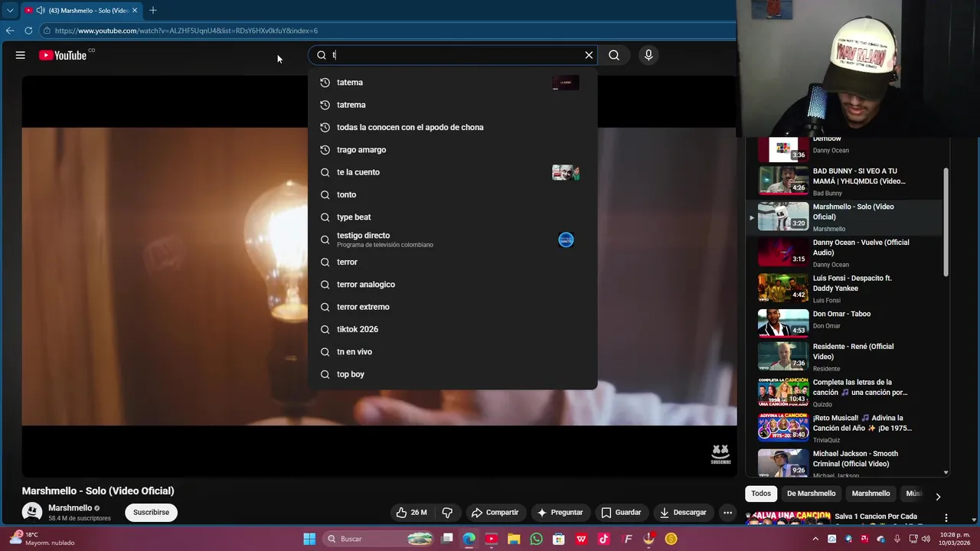Select the "top boy" suggestion
The width and height of the screenshot is (980, 551).
[452, 374]
